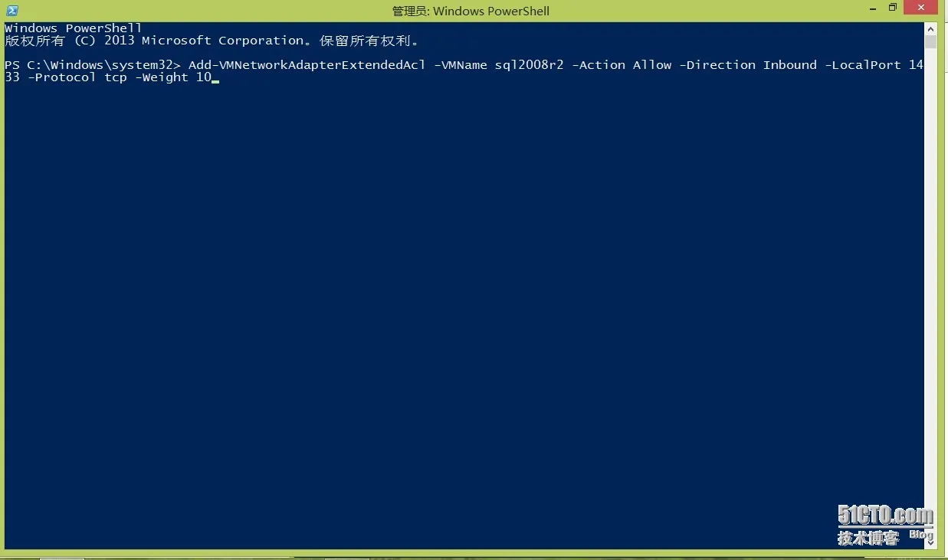Click the vertical scrollbar thumb
The width and height of the screenshot is (948, 560).
(x=931, y=41)
